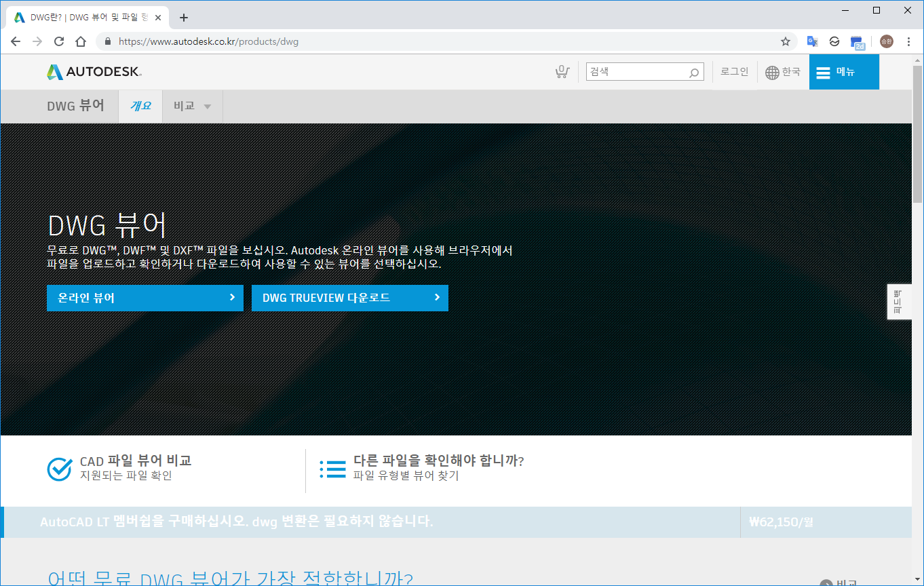
Task: Expand the 비교 dropdown
Action: pos(193,106)
